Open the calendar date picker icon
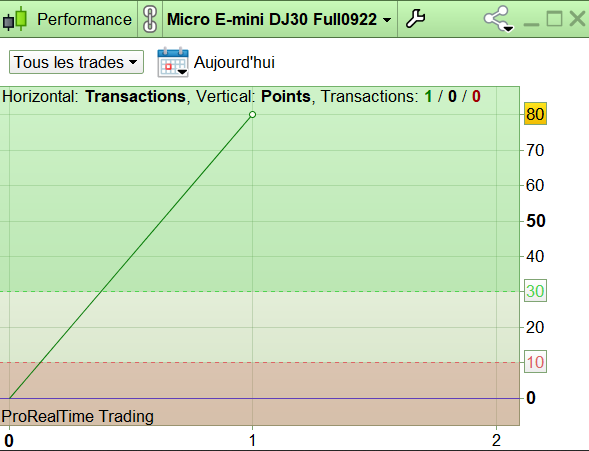This screenshot has height=451, width=589. [x=173, y=62]
